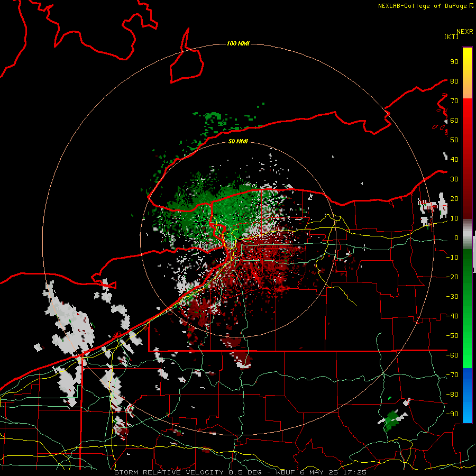Click the -20 value on the velocity scale
Viewport: 476px width, 476px height.
point(452,277)
